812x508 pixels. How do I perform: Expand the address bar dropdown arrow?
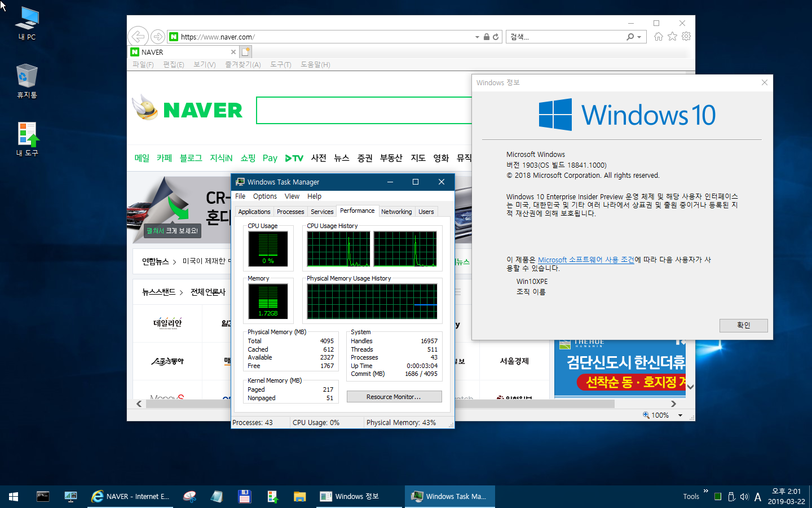[477, 37]
